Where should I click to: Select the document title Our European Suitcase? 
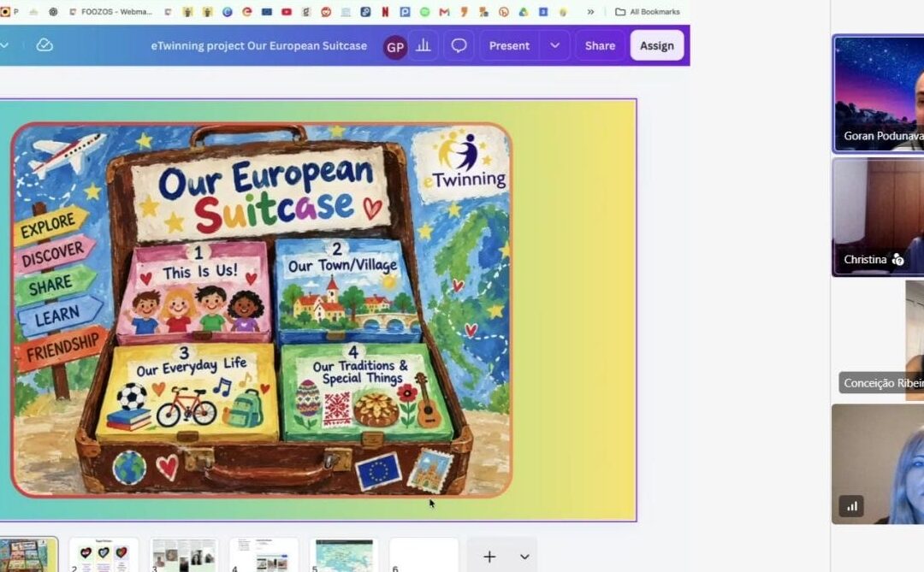click(x=258, y=46)
